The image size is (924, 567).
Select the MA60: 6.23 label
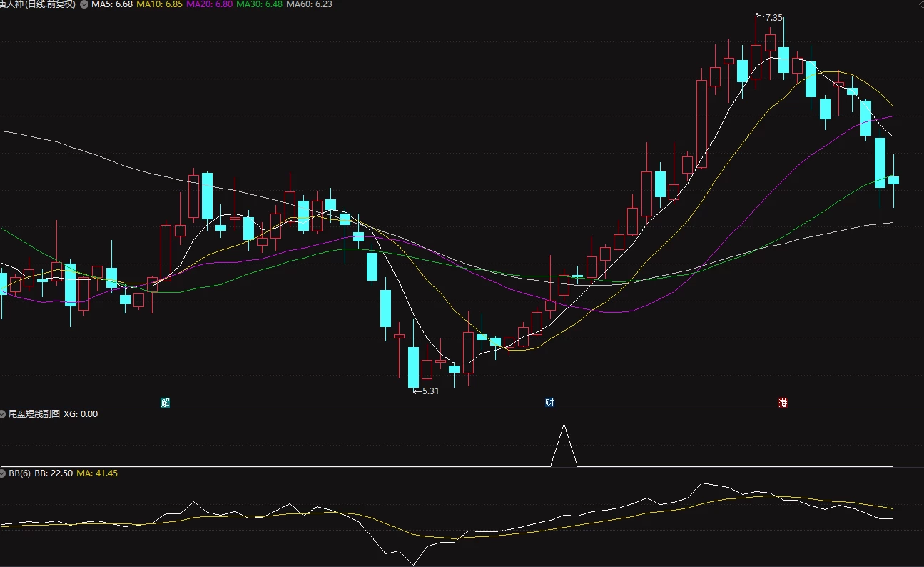(x=310, y=4)
